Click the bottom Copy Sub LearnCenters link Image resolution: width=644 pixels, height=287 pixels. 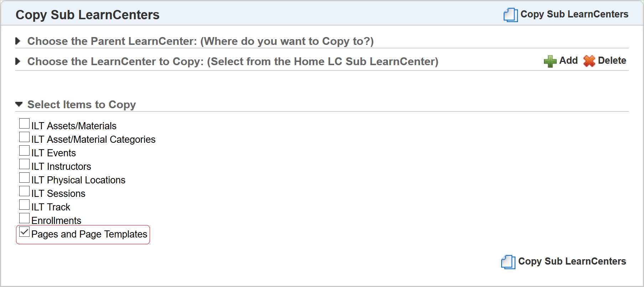[572, 261]
